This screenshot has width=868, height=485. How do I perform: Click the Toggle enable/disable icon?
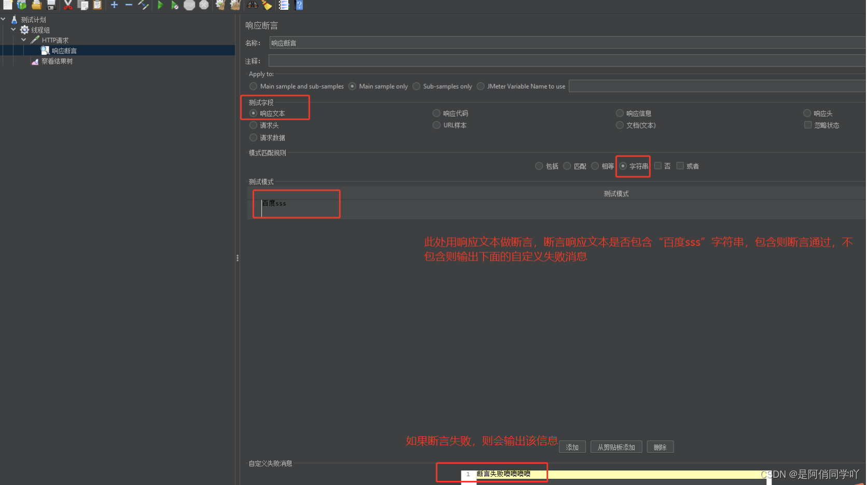(143, 5)
